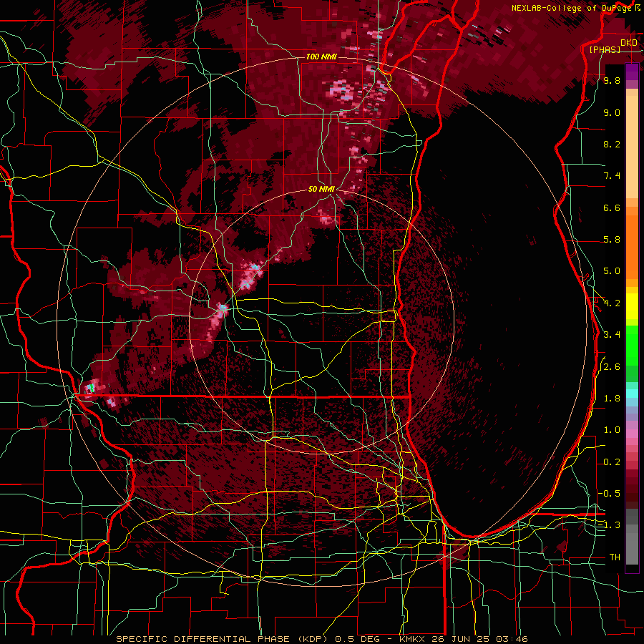Pick the pink color bar segment

632,434
